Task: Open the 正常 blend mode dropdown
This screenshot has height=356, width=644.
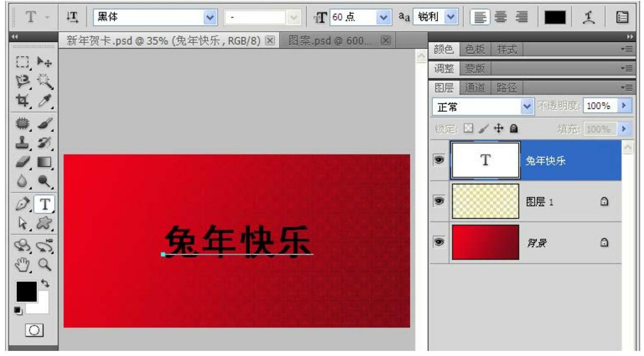Action: [x=526, y=107]
